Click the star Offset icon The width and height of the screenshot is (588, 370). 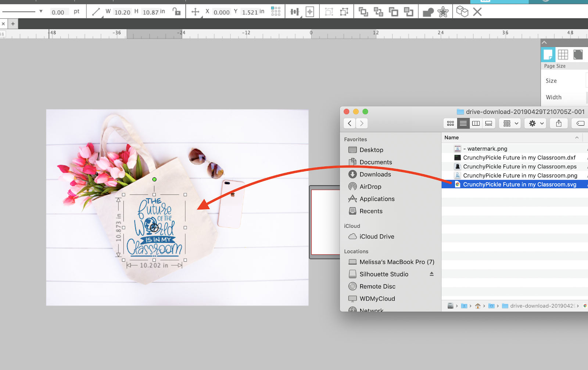pyautogui.click(x=443, y=12)
